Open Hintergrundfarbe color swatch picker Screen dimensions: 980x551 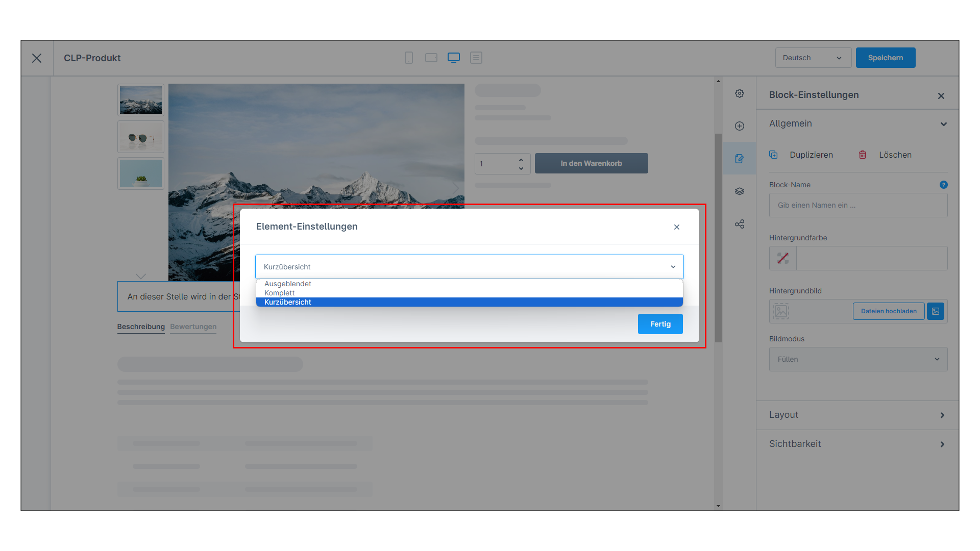[783, 258]
